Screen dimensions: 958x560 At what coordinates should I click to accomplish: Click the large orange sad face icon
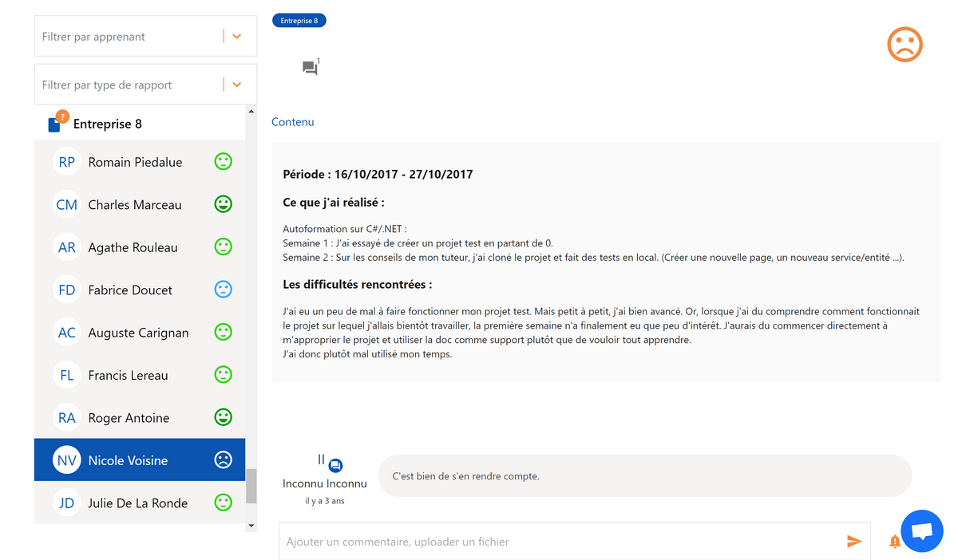point(905,44)
